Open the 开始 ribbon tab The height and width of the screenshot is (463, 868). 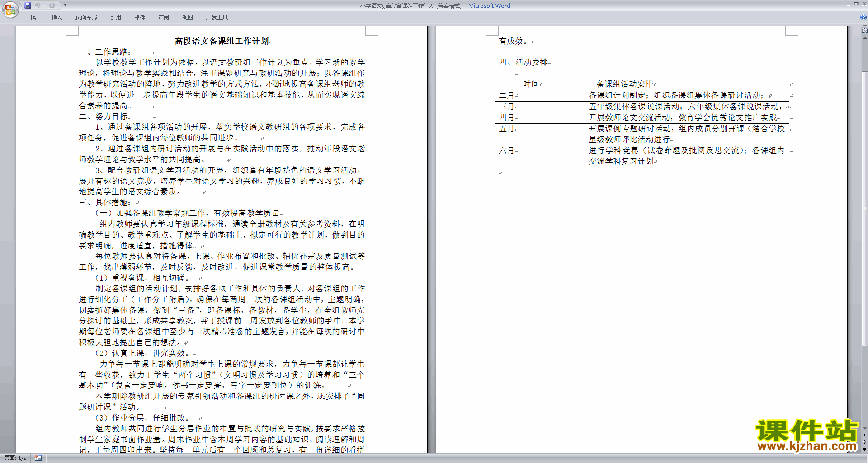(x=33, y=18)
